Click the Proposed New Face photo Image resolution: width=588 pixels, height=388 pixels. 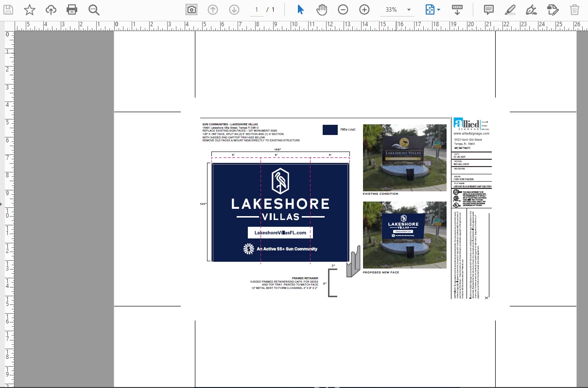(x=405, y=235)
